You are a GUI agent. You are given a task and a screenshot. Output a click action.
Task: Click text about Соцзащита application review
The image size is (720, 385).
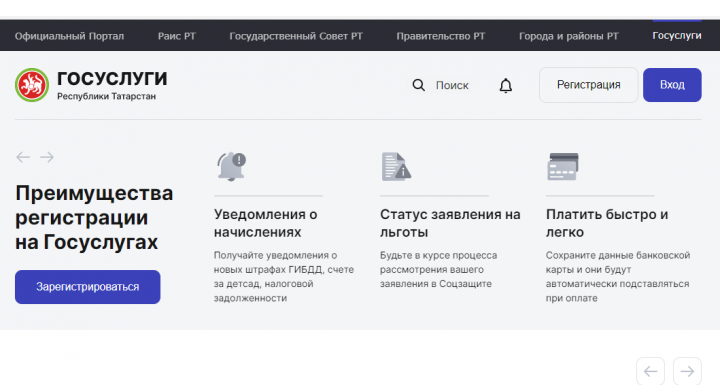[x=439, y=270]
